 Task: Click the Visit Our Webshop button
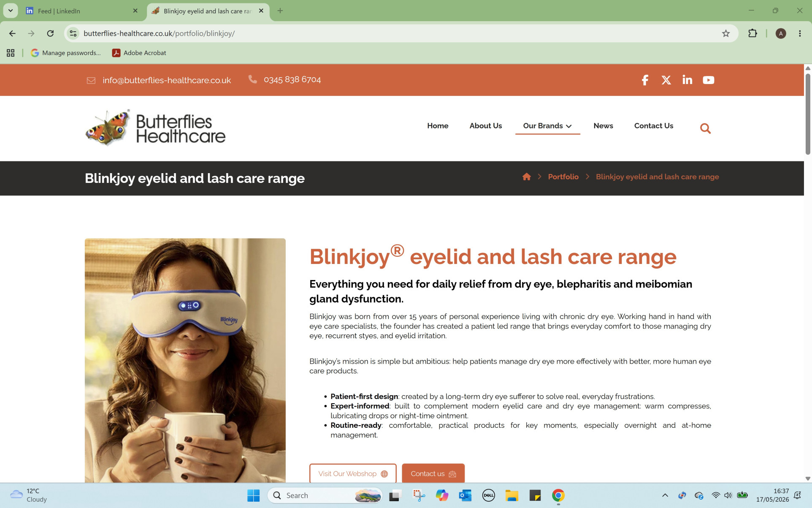click(353, 473)
